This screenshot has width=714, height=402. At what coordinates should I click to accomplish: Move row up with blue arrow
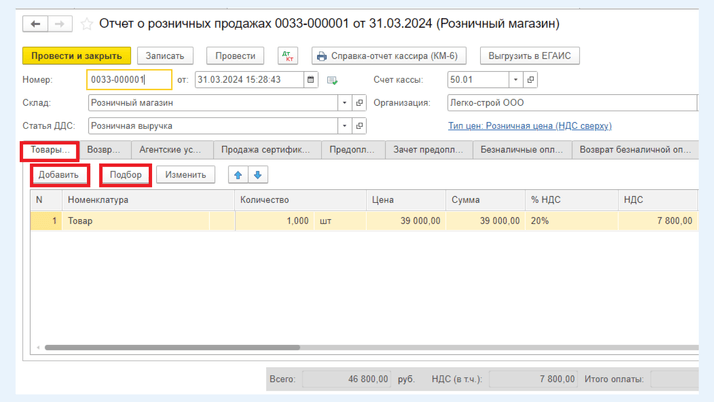tap(238, 175)
